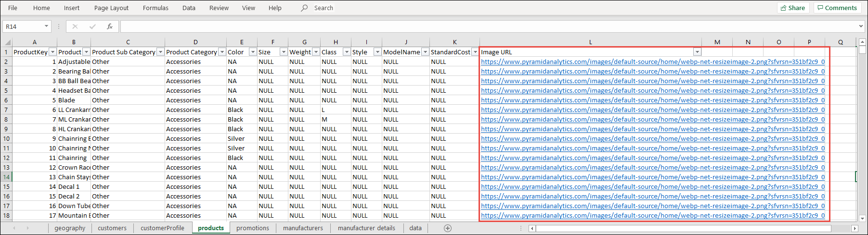Click horizontal scrollbar right arrow
868x235 pixels.
[x=855, y=229]
